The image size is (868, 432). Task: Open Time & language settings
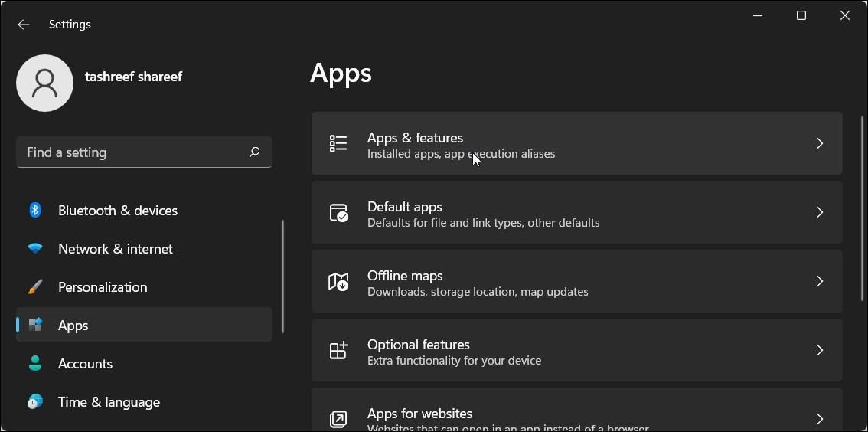coord(144,401)
